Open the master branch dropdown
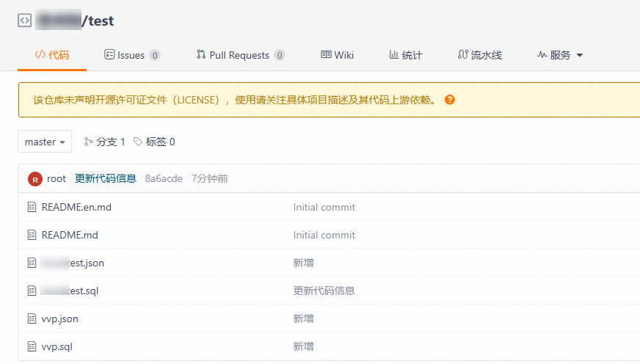Viewport: 640px width, 364px height. pos(45,142)
